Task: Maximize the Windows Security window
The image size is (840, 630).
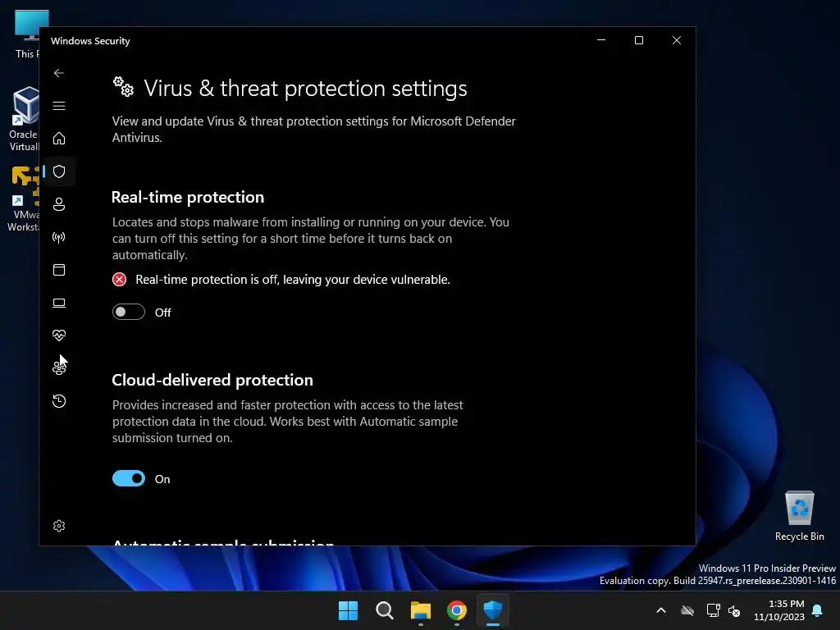Action: (638, 40)
